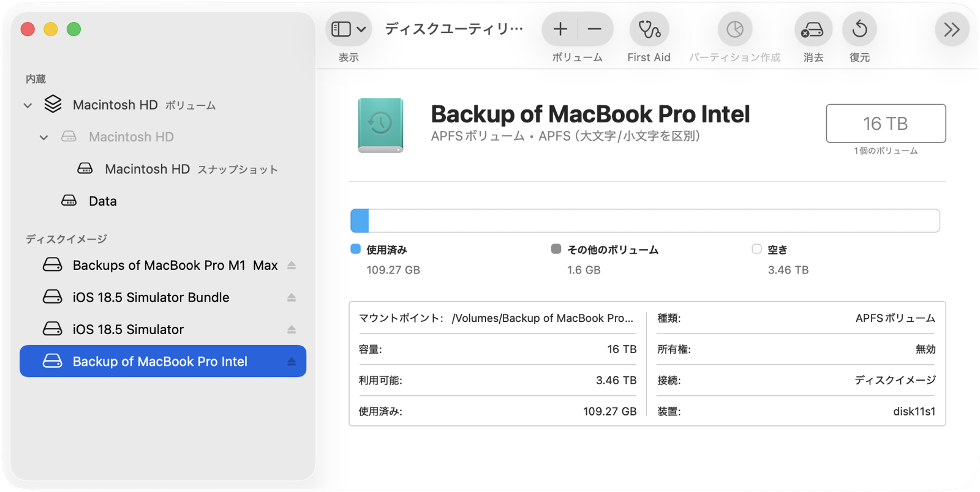Click the Erase (消去) toolbar icon
Screen dimensions: 980x492
click(813, 29)
